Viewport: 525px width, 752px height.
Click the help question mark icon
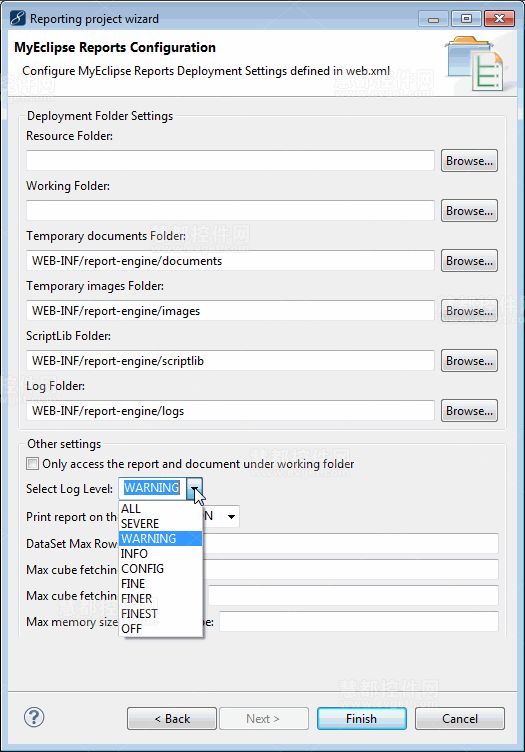(x=34, y=717)
